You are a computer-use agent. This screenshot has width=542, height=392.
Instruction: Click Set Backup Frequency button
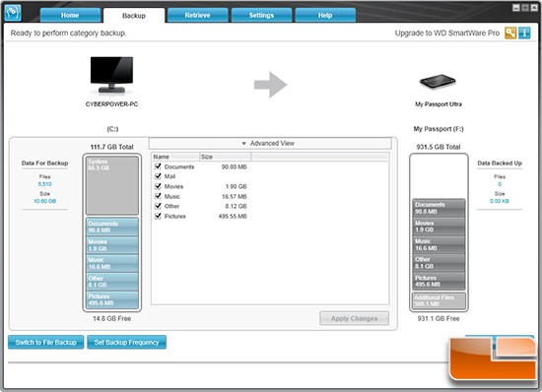126,343
